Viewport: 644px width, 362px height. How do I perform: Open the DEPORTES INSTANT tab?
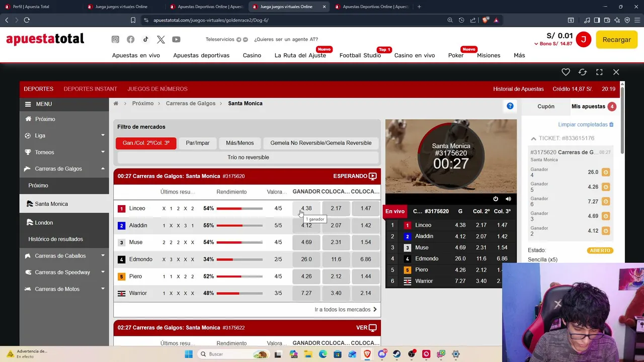click(91, 89)
